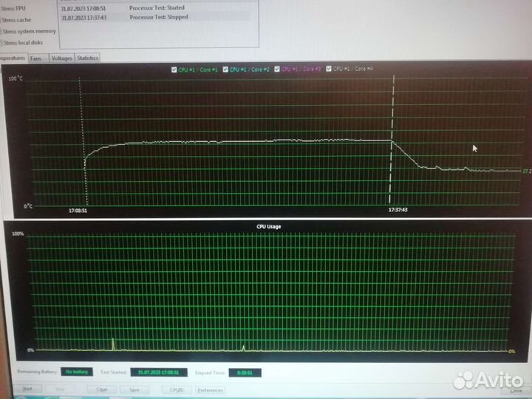Click the Elapsed Time value
Viewport: 532px width, 399px height.
[245, 372]
